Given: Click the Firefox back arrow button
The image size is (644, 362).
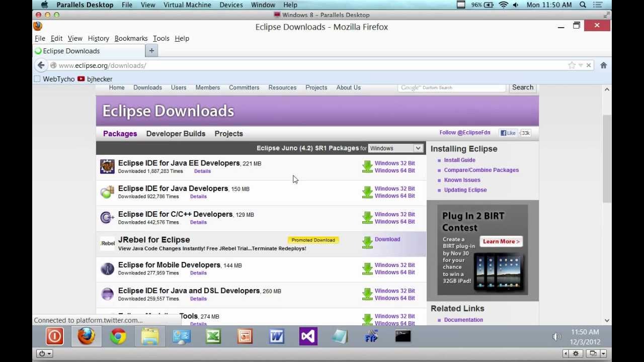Looking at the screenshot, I should point(41,65).
